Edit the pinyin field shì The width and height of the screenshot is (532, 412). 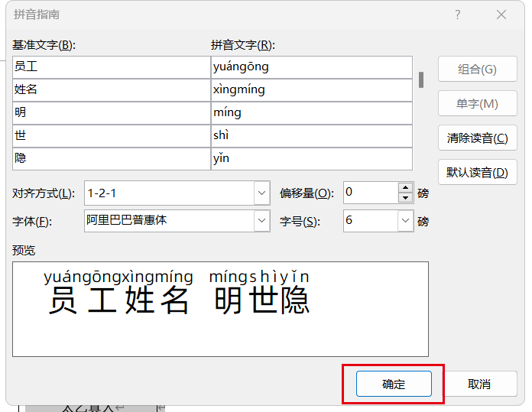311,136
